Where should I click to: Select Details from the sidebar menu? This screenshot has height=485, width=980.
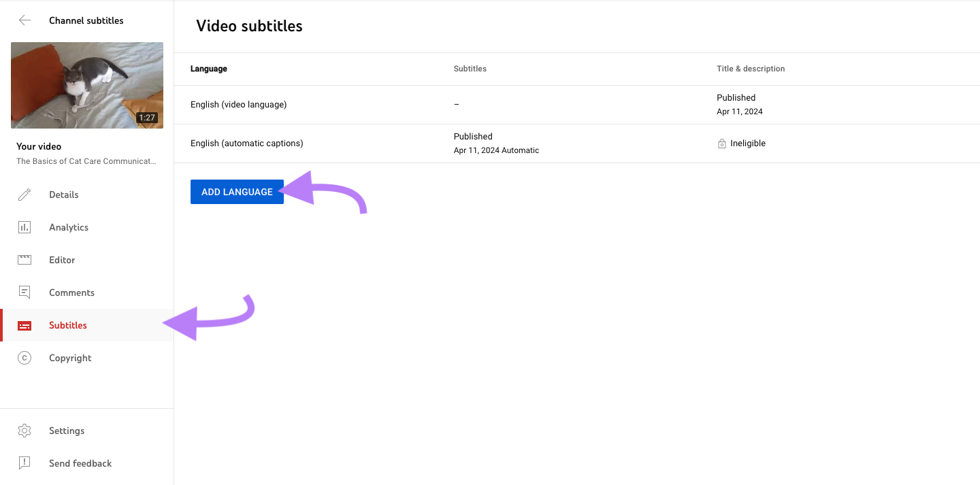point(64,195)
